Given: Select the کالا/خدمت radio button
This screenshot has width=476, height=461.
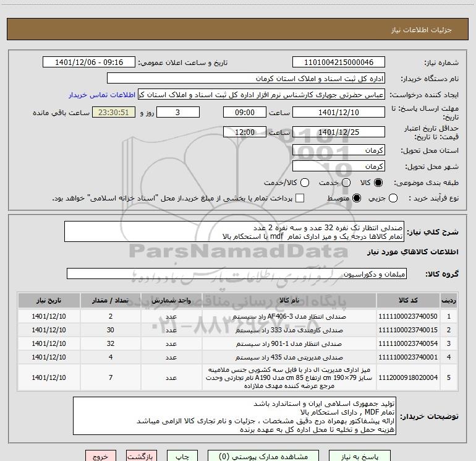Looking at the screenshot, I should (x=305, y=183).
